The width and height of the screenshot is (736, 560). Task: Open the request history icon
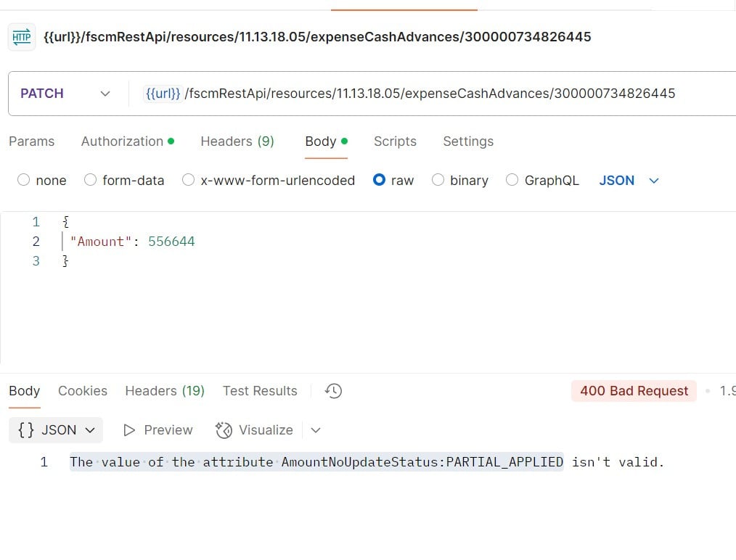pos(333,391)
